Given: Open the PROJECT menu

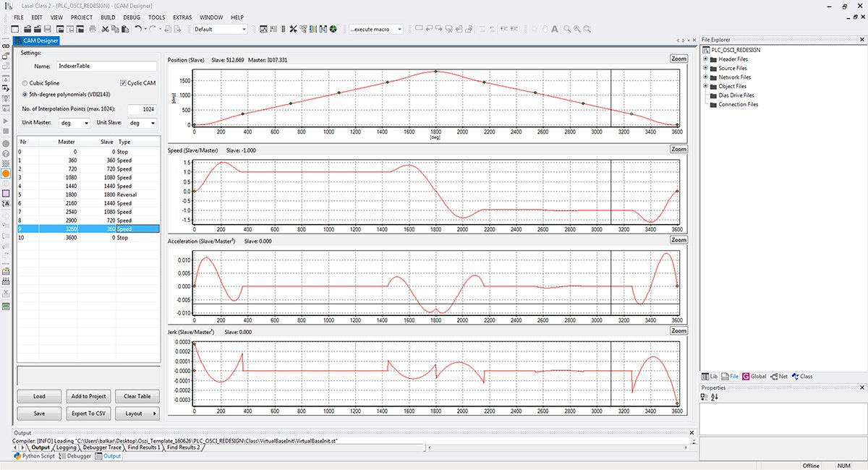Looking at the screenshot, I should [82, 17].
